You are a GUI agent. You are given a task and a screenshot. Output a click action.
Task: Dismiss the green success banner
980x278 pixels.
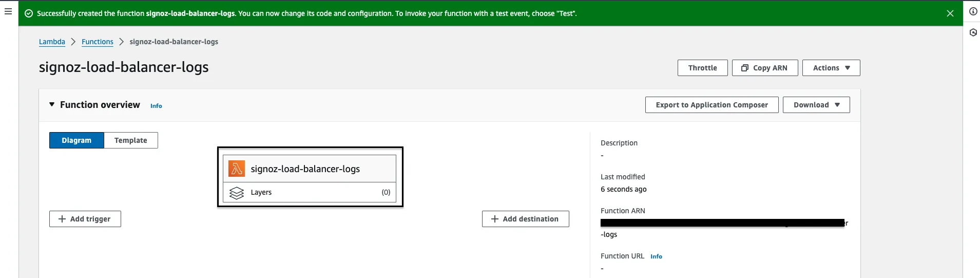(950, 13)
